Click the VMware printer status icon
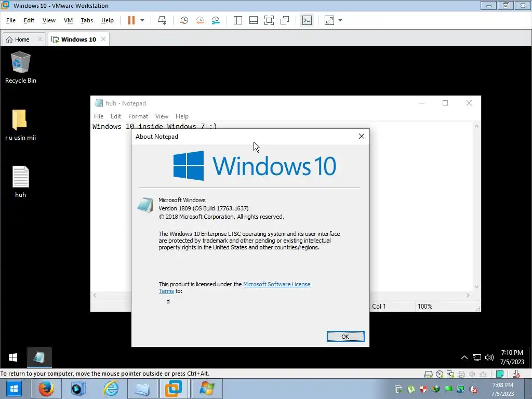 pyautogui.click(x=461, y=374)
